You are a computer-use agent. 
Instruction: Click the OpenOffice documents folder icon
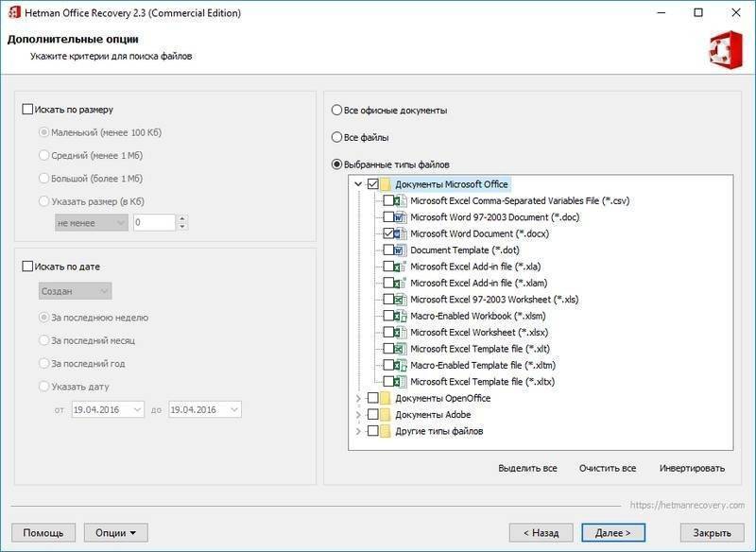click(x=386, y=398)
